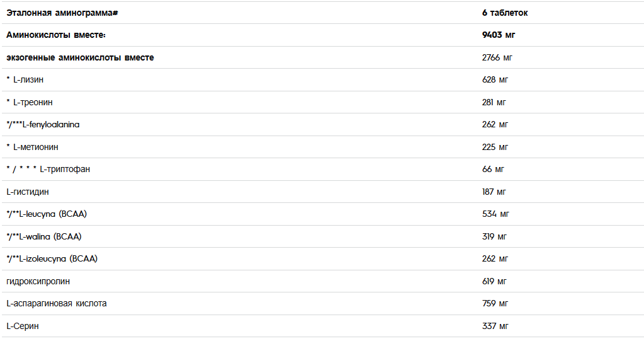The height and width of the screenshot is (341, 644).
Task: Click the 'Аминокислоты вместе:' row label
Action: [56, 35]
